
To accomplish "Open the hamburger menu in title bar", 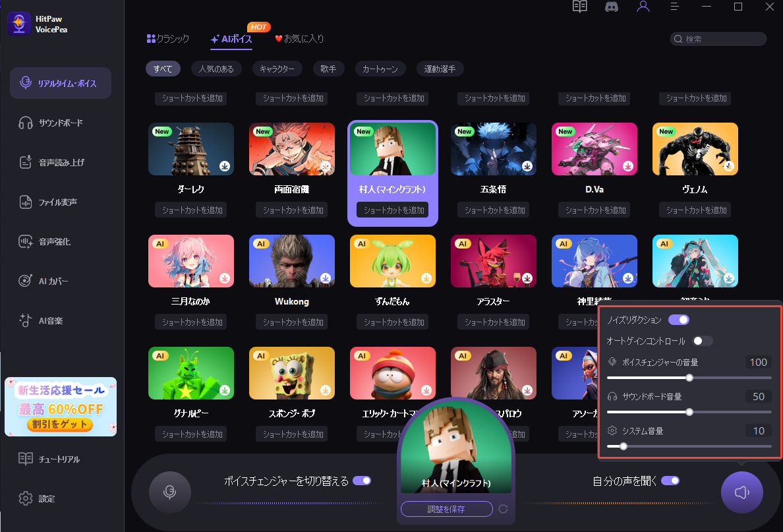I will (x=675, y=7).
